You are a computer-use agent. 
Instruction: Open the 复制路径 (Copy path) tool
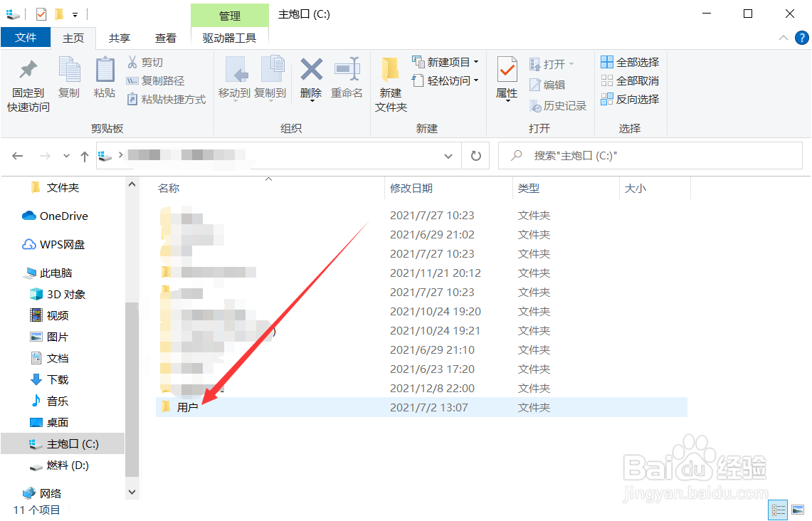click(152, 80)
